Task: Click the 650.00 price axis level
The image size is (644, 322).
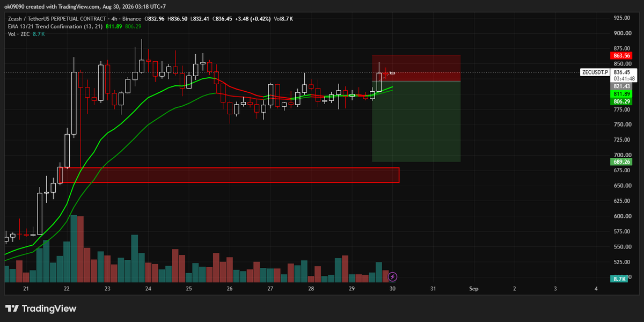Action: coord(621,186)
